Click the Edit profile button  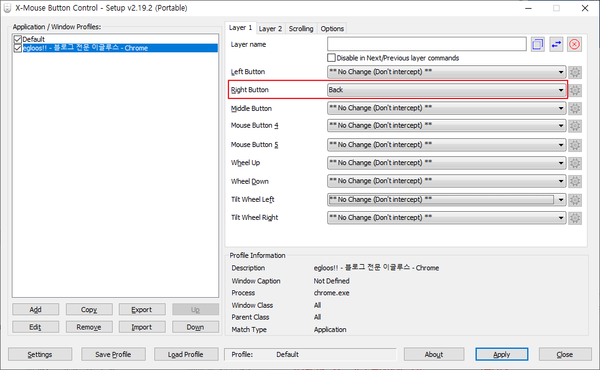coord(36,327)
